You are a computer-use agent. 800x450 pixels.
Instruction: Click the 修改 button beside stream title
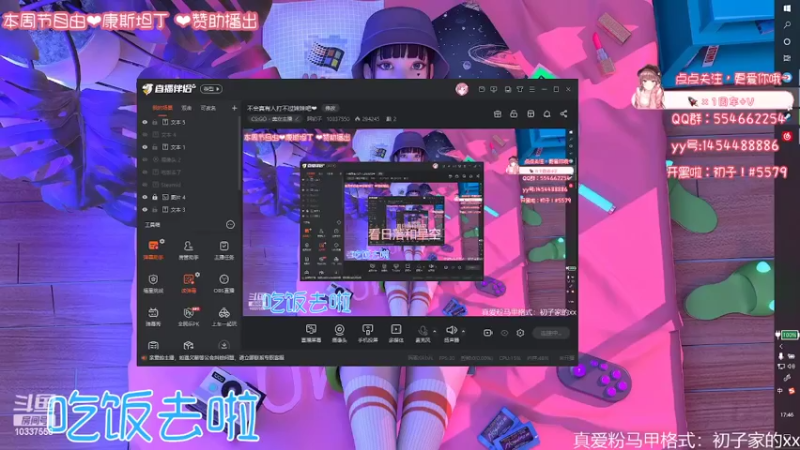tap(331, 108)
